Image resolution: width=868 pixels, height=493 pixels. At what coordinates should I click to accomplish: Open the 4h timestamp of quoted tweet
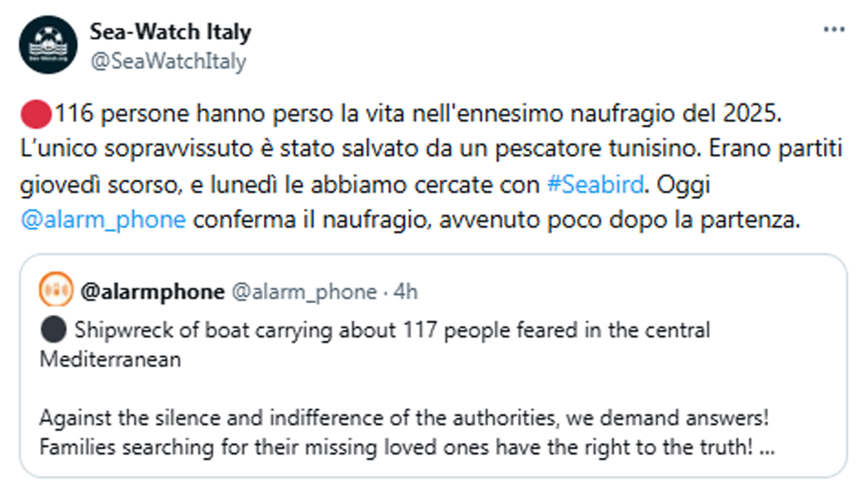coord(406,292)
